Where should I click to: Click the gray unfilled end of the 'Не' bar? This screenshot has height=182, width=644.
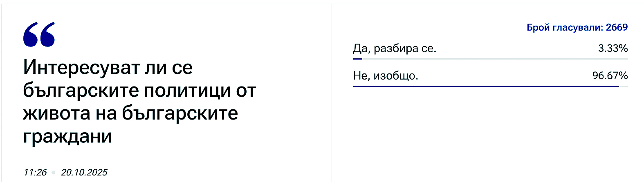[624, 87]
